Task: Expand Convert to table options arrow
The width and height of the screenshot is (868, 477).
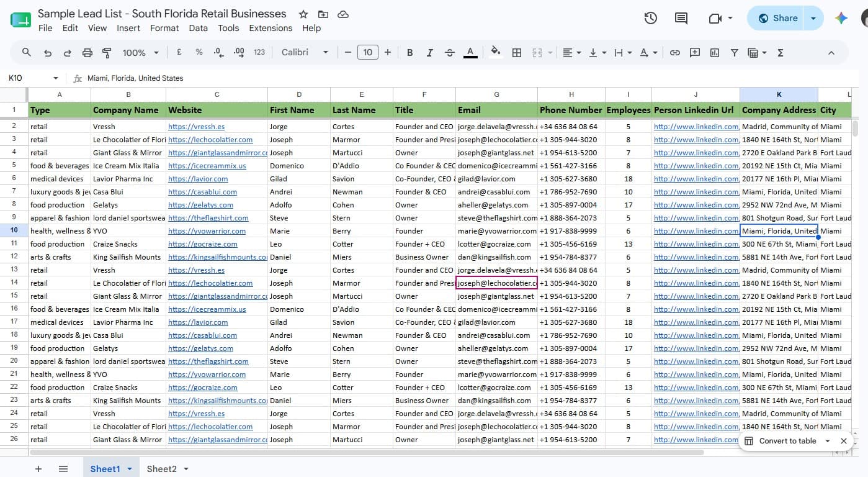Action: coord(827,441)
